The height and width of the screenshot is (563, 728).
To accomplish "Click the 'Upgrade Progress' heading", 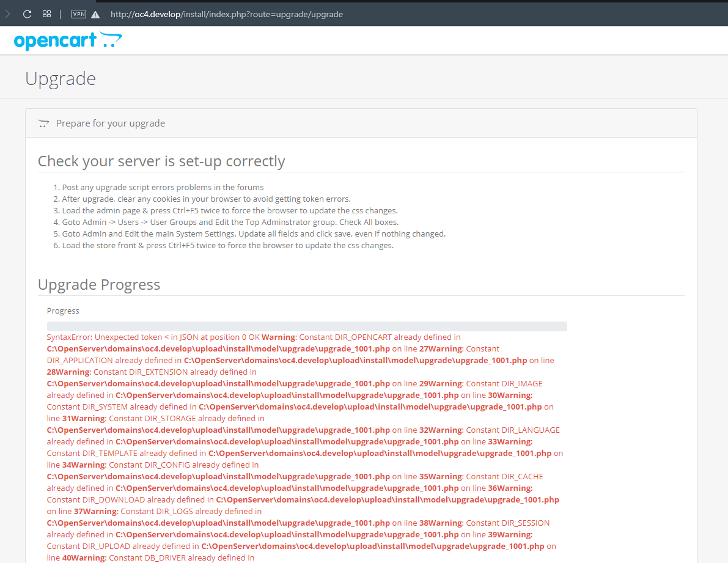I will click(x=99, y=284).
